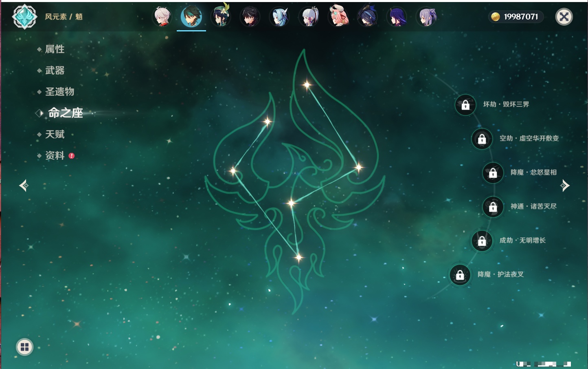Pick the dark-blue-haired avatar wearing a hat

[368, 17]
